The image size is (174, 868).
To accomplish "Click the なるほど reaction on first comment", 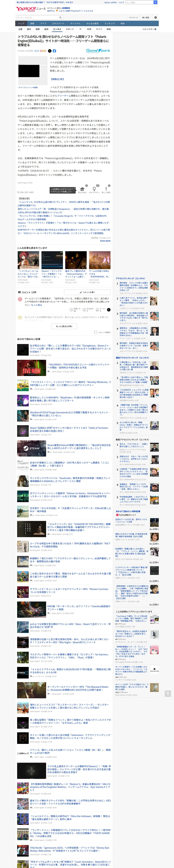I will coord(85,310).
